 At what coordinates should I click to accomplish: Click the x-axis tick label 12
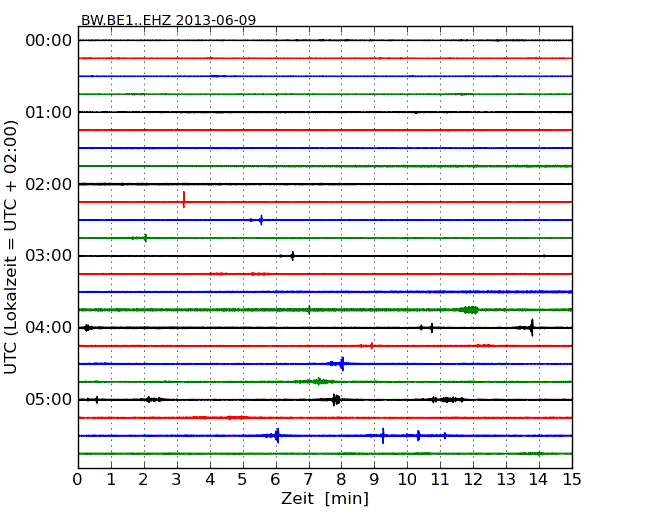pos(473,480)
